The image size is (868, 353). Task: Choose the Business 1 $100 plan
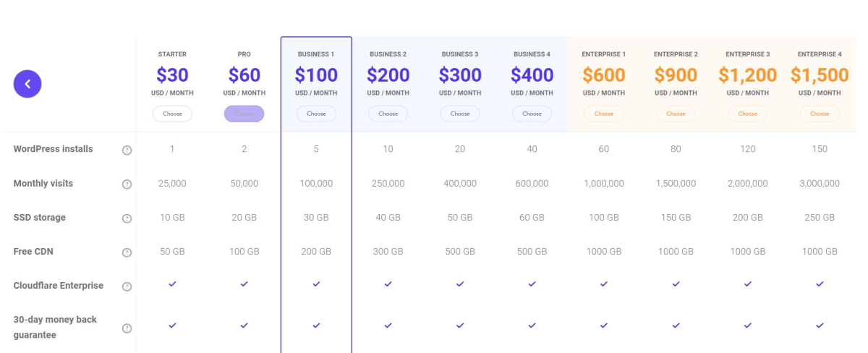(316, 114)
